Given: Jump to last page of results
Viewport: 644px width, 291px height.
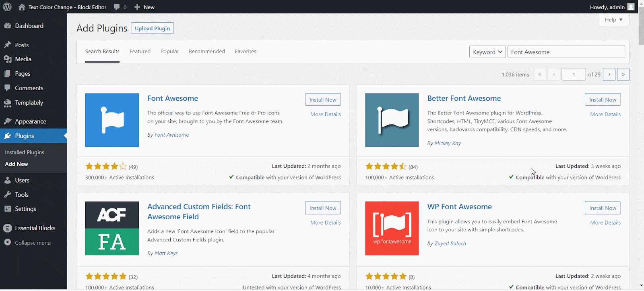Looking at the screenshot, I should click(x=623, y=75).
